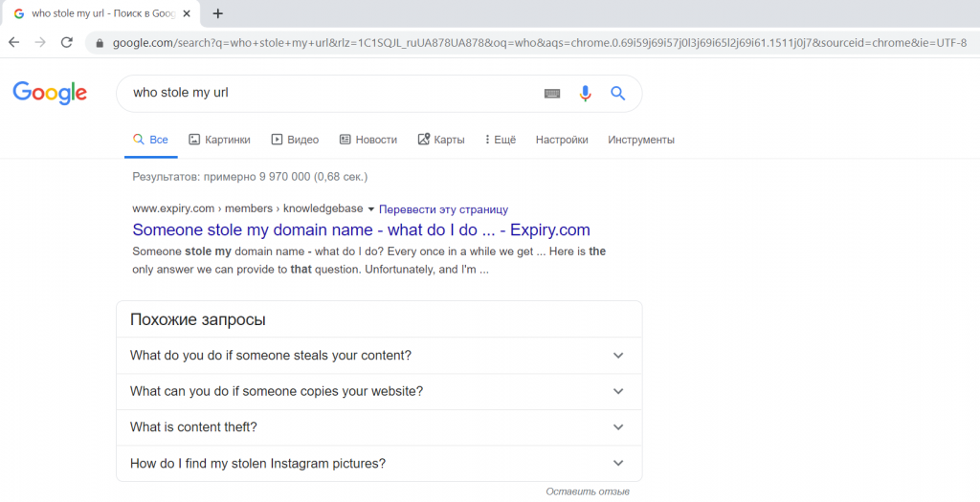This screenshot has height=502, width=980.
Task: Expand 'How do I find my stolen Instagram pictures?'
Action: coord(379,464)
